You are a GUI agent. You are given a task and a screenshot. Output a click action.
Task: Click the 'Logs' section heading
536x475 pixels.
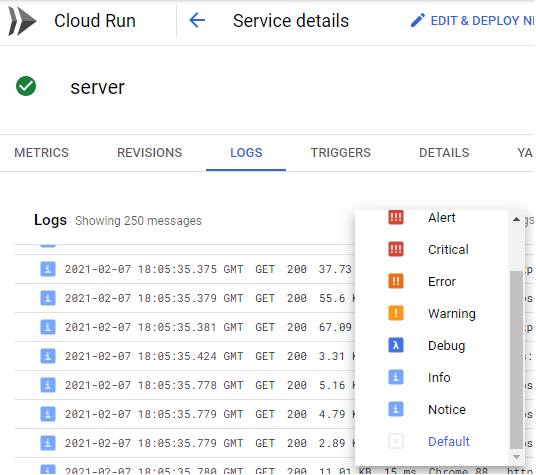tap(50, 220)
